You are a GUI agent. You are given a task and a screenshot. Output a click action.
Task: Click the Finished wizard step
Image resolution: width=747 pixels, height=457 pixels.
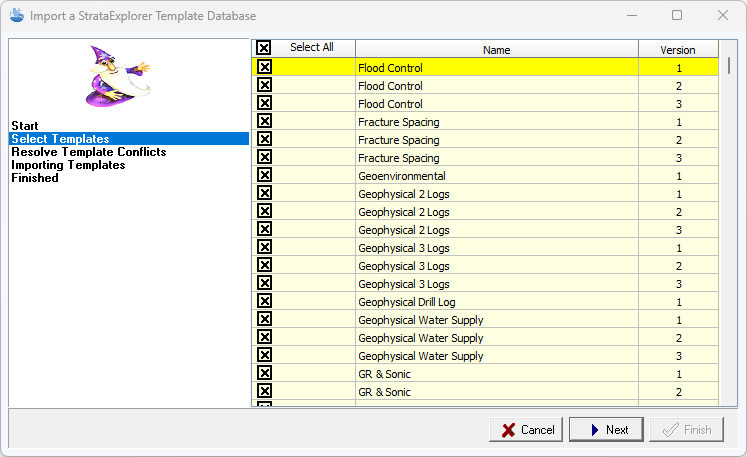(35, 178)
